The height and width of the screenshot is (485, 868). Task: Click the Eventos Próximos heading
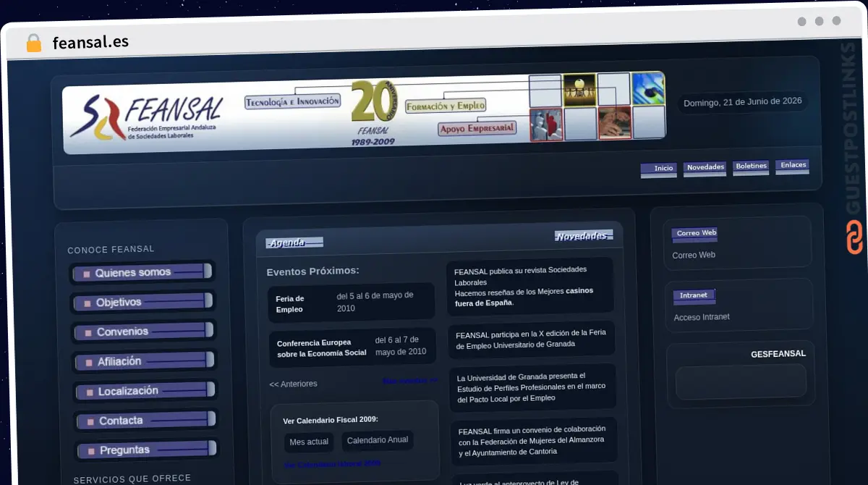[312, 271]
